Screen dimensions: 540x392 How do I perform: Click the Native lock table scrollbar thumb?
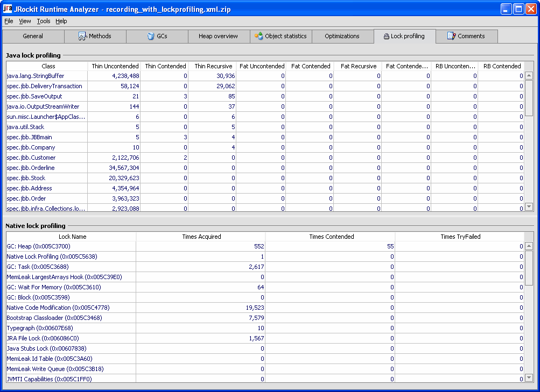pos(529,268)
